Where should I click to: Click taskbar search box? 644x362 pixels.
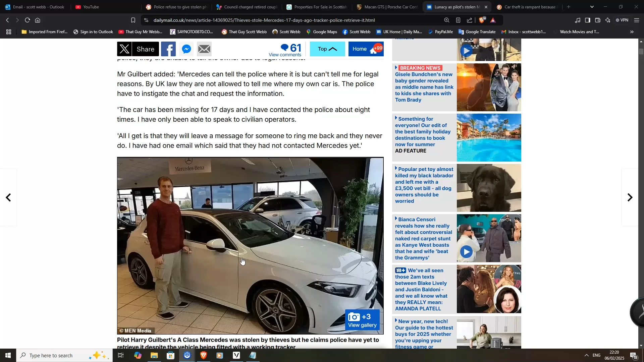pos(64,355)
